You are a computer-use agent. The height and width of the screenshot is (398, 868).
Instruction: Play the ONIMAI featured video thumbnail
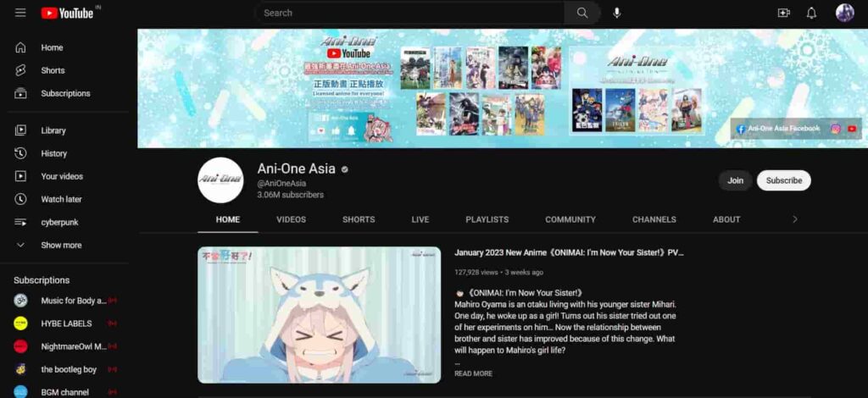320,315
